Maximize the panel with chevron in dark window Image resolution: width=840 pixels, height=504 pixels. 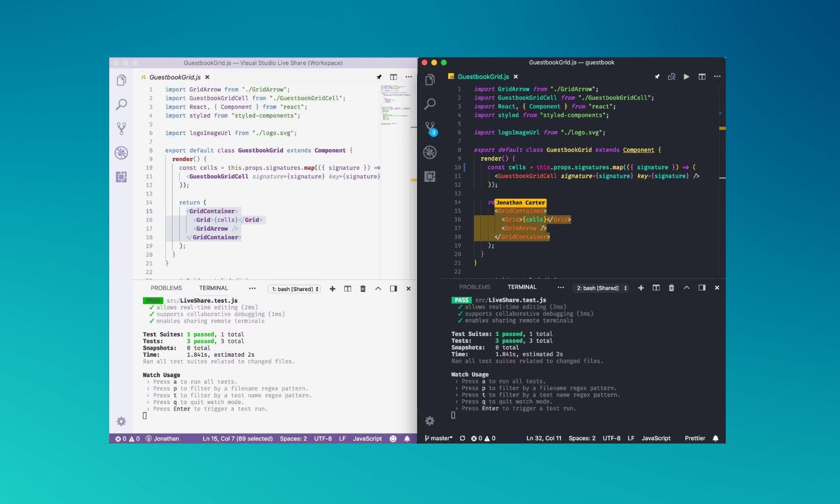[x=687, y=288]
